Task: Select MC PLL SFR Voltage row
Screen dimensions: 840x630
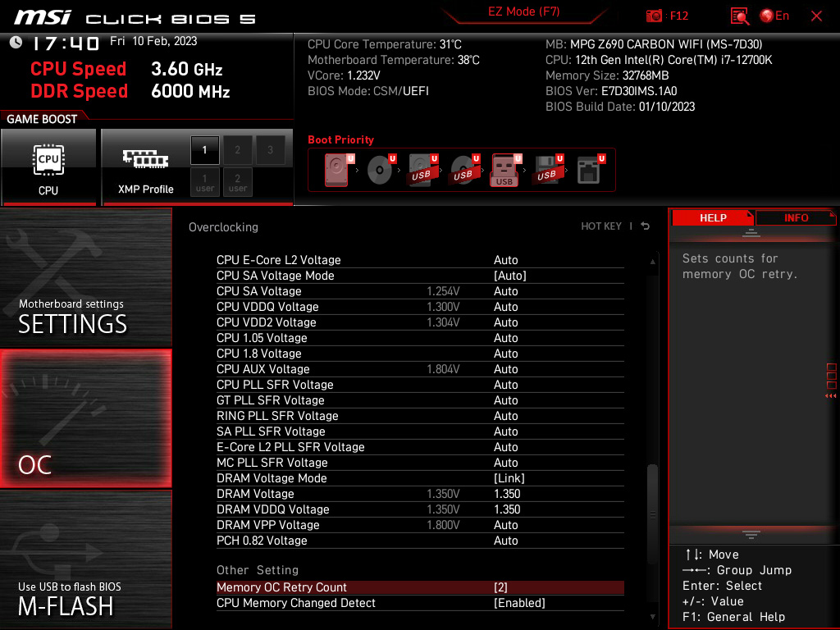Action: coord(420,462)
